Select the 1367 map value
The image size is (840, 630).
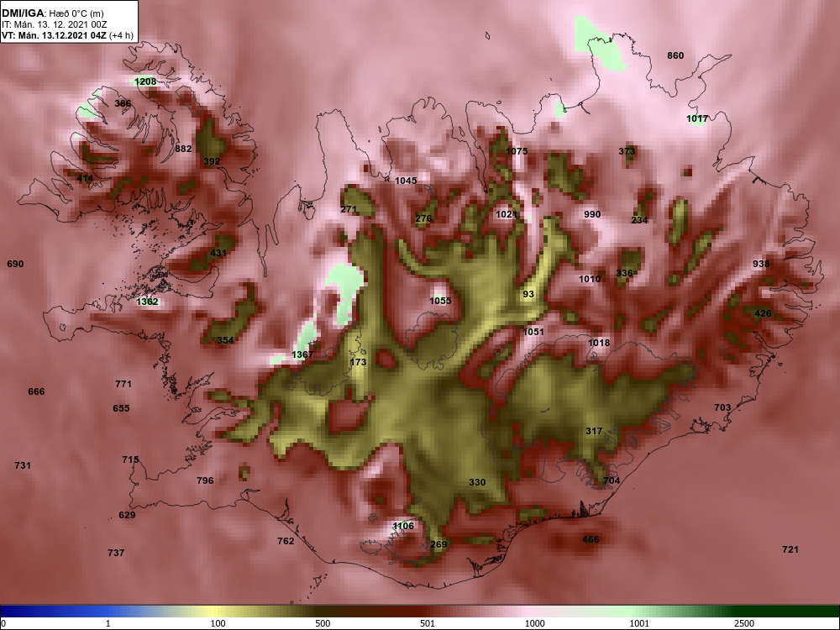point(302,354)
